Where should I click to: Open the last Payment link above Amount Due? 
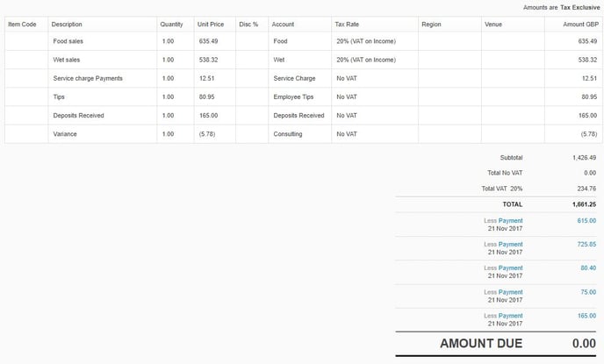pos(510,316)
